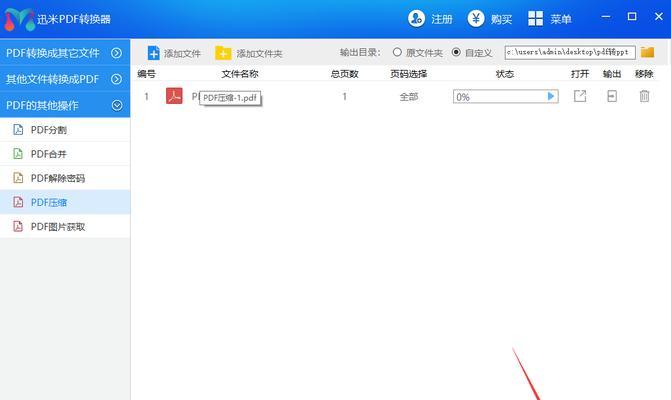Click the 0% progress bar
The height and width of the screenshot is (400, 671).
[x=505, y=97]
